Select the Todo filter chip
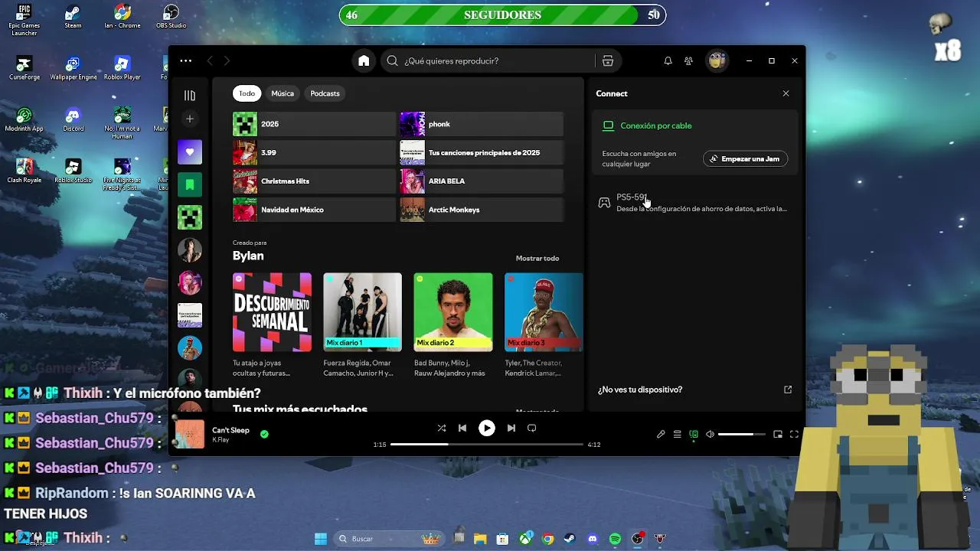This screenshot has height=551, width=980. [247, 93]
